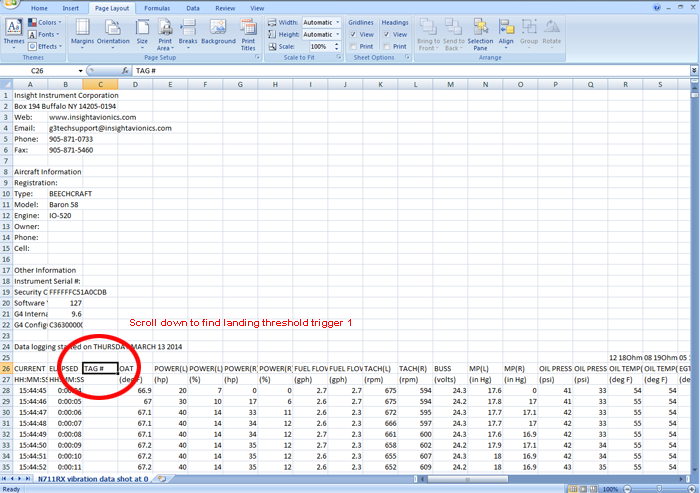Choose page Orientation

tap(113, 34)
